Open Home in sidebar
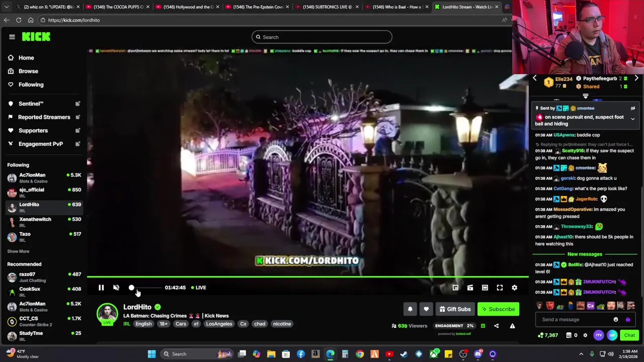This screenshot has height=362, width=644. tap(26, 58)
